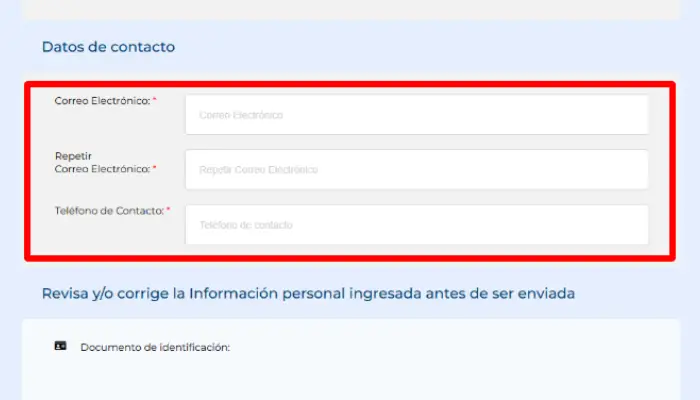Select the Teléfono de contacto input field
This screenshot has width=700, height=400.
pyautogui.click(x=417, y=225)
